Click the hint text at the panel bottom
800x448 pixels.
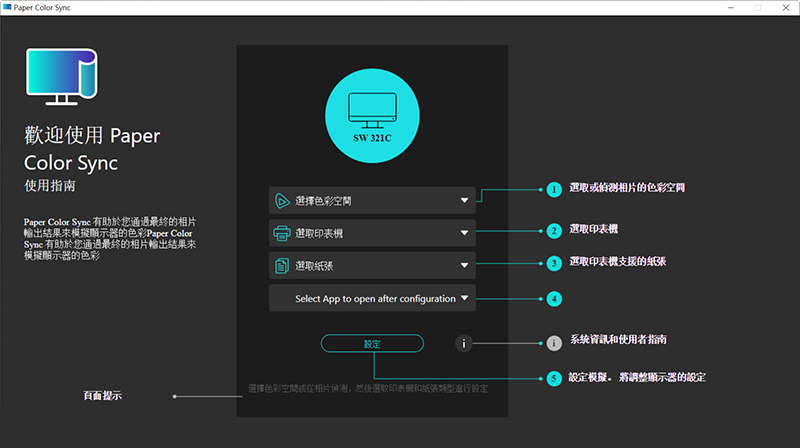tap(370, 387)
